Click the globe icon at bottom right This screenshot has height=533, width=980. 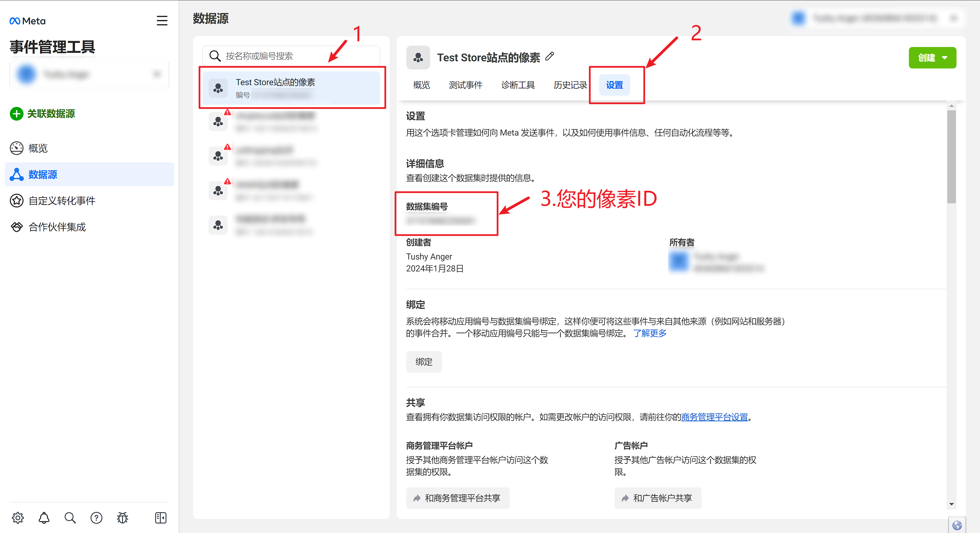[x=957, y=526]
